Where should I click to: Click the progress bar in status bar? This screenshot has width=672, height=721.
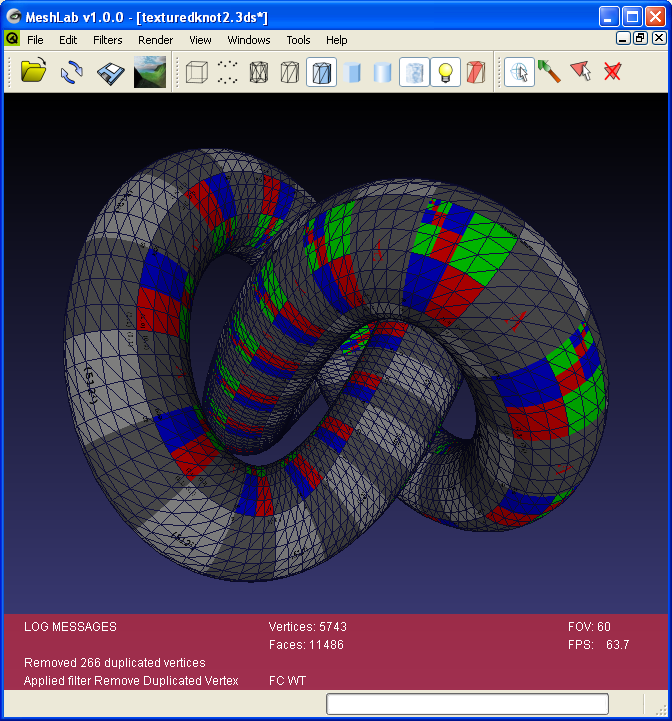[x=467, y=704]
